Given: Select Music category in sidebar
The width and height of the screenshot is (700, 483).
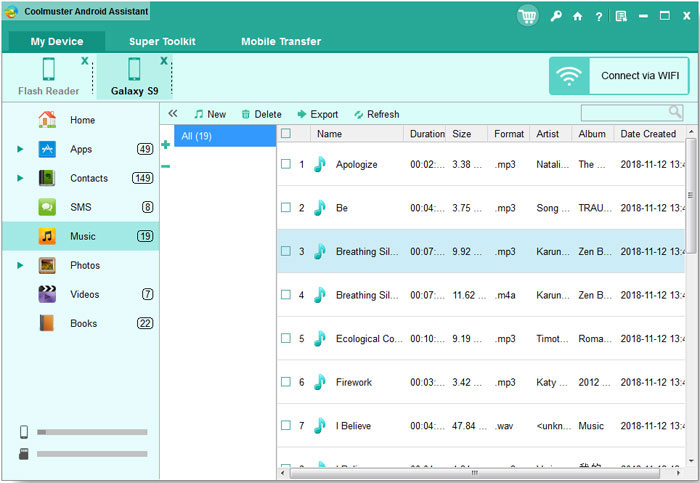Looking at the screenshot, I should point(80,236).
